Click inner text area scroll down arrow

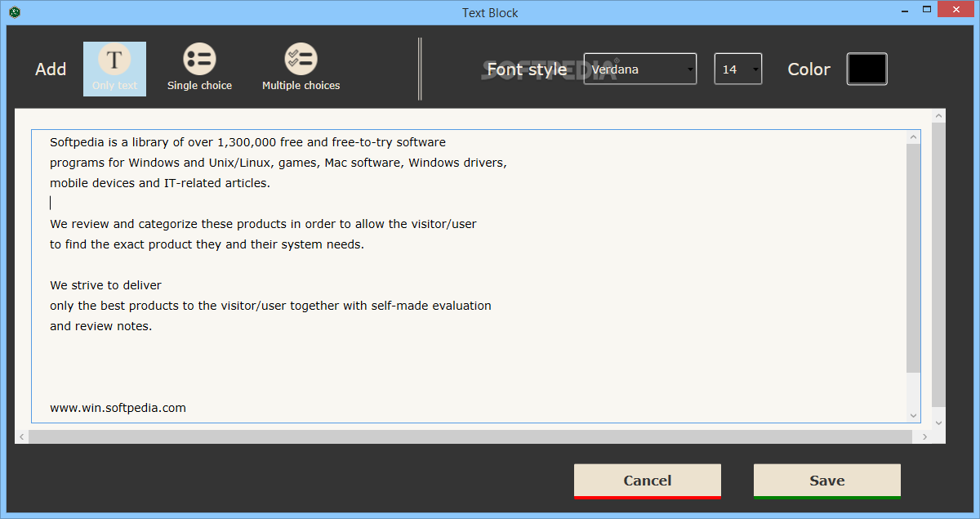pos(914,415)
